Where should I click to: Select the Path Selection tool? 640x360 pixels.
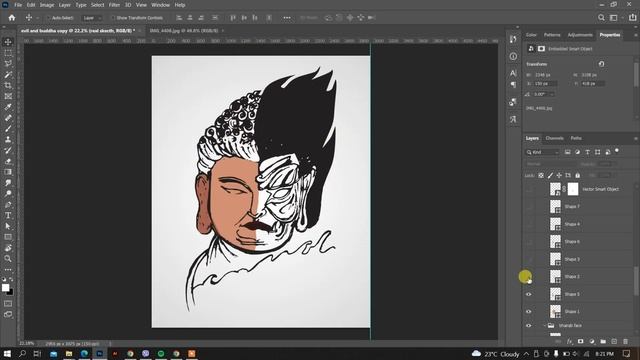(8, 226)
